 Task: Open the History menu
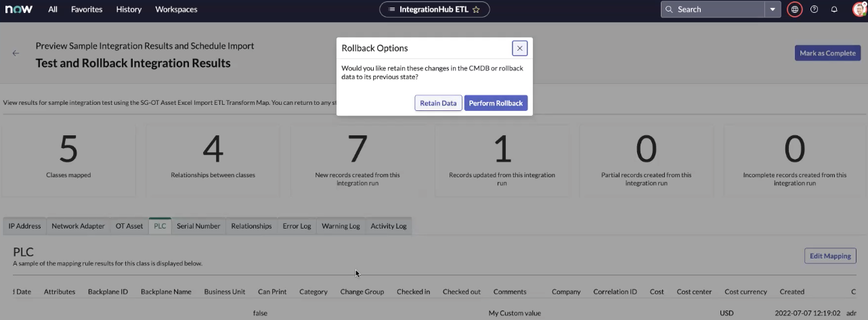point(129,9)
